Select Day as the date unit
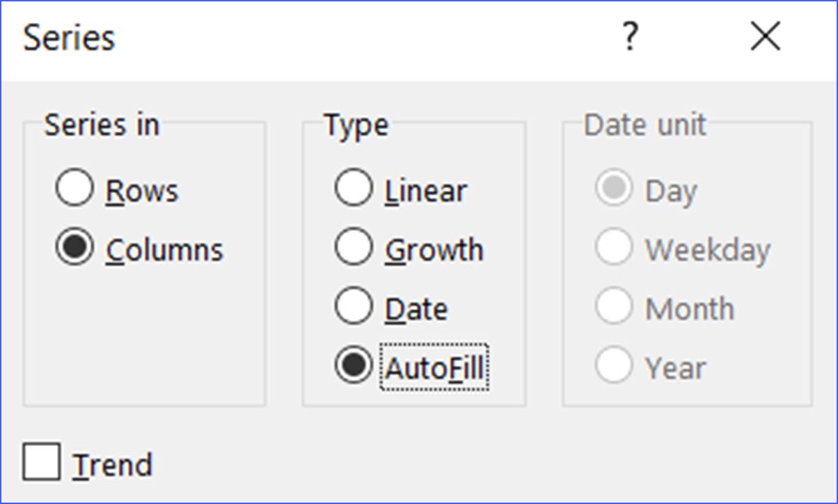The height and width of the screenshot is (504, 838). tap(613, 189)
